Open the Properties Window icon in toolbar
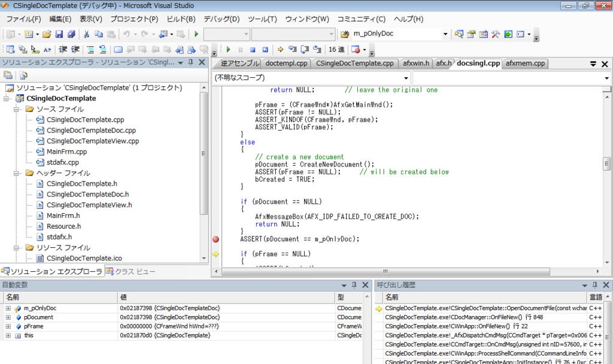This screenshot has width=613, height=364. click(x=471, y=34)
